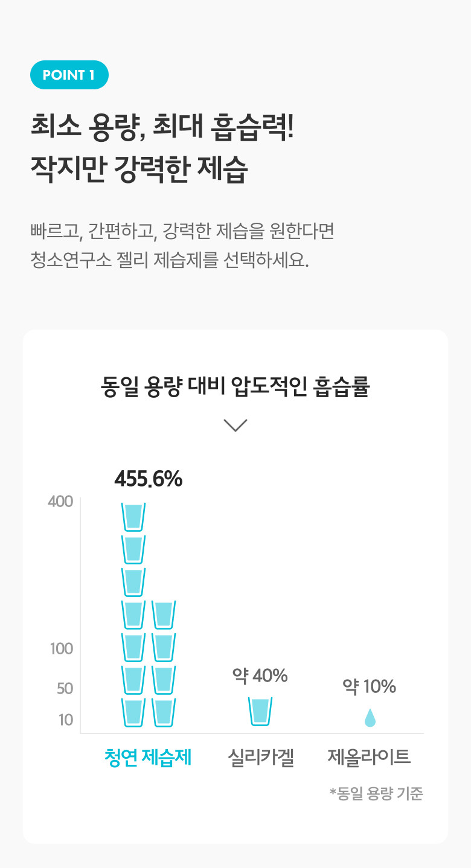Select the 제올라이트 category label
This screenshot has width=471, height=868.
pyautogui.click(x=369, y=757)
